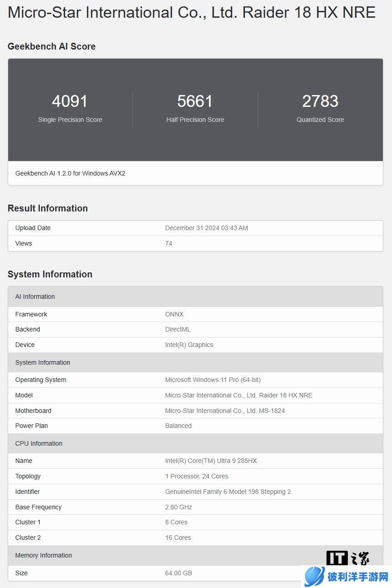Select the Quantized Score 2783

click(x=320, y=101)
